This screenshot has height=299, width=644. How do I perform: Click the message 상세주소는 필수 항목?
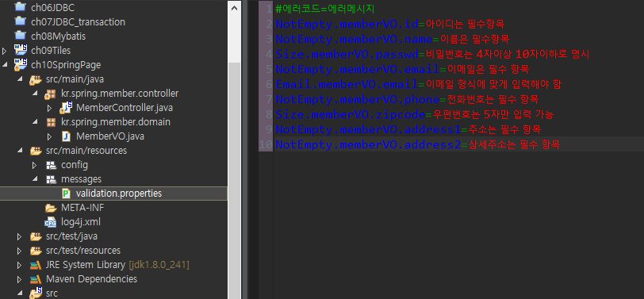[x=514, y=144]
